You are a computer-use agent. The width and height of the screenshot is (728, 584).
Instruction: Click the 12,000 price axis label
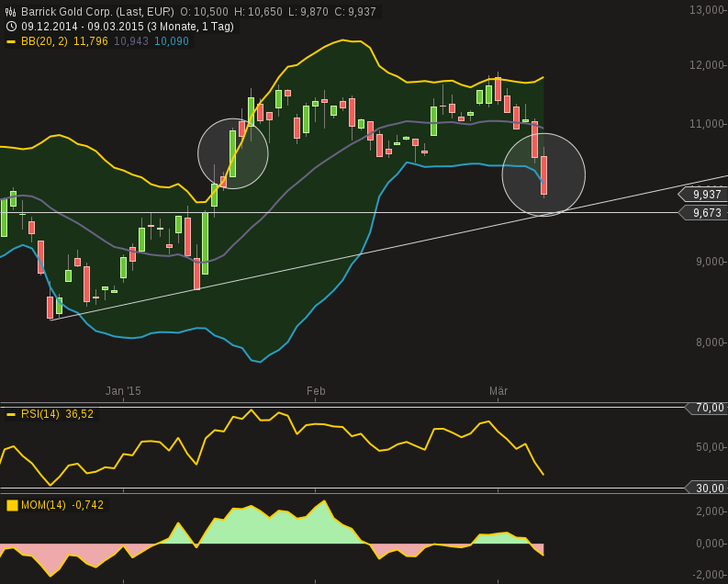coord(707,65)
